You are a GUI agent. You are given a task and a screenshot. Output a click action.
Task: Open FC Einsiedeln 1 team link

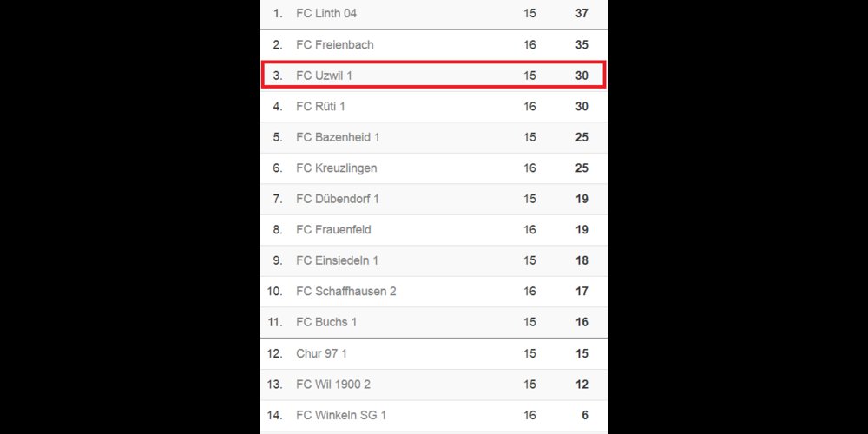(x=337, y=260)
